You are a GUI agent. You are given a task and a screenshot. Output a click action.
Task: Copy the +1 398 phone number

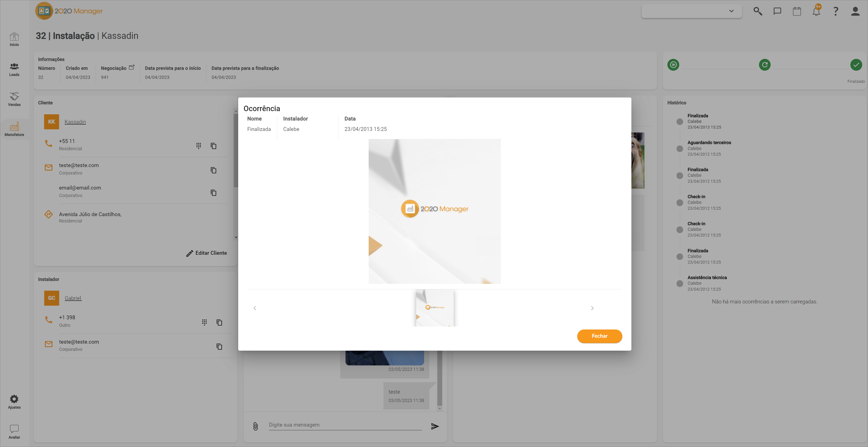(x=219, y=322)
